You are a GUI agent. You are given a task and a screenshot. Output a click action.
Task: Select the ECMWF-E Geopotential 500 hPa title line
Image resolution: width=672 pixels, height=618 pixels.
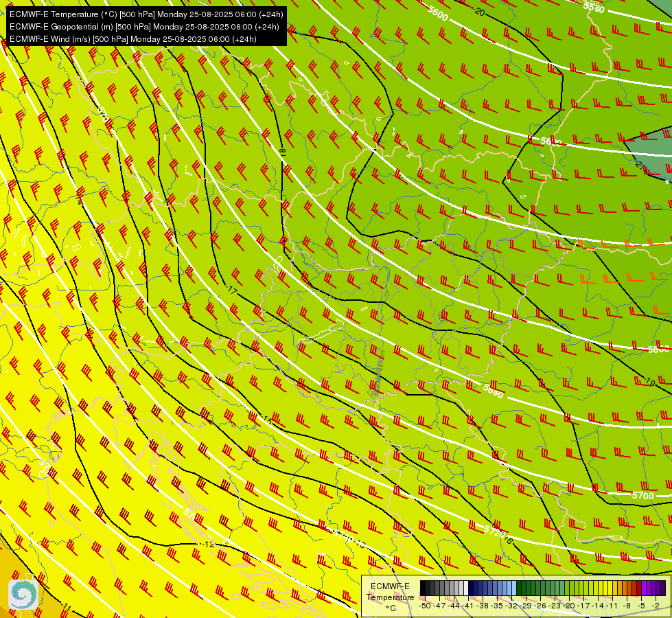click(x=144, y=27)
